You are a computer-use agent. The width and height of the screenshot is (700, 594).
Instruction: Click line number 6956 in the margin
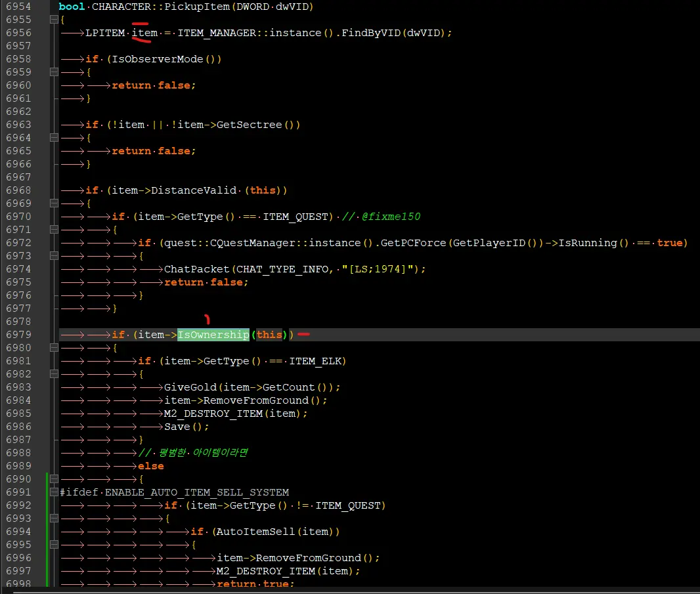pos(18,33)
